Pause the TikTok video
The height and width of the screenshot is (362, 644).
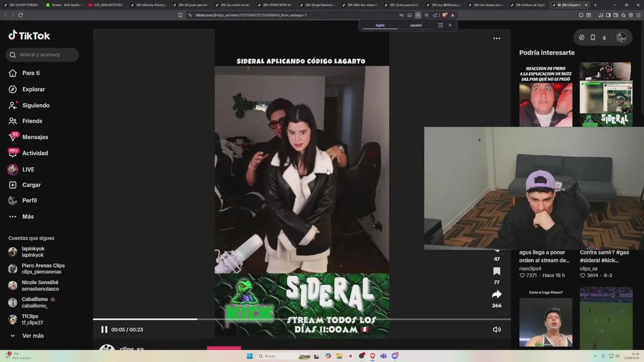click(104, 329)
